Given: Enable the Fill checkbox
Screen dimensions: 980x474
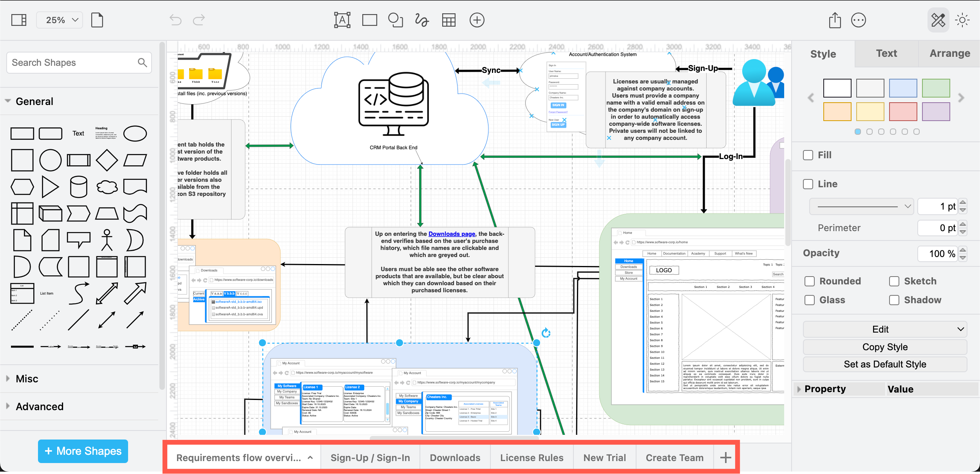Looking at the screenshot, I should [x=808, y=155].
